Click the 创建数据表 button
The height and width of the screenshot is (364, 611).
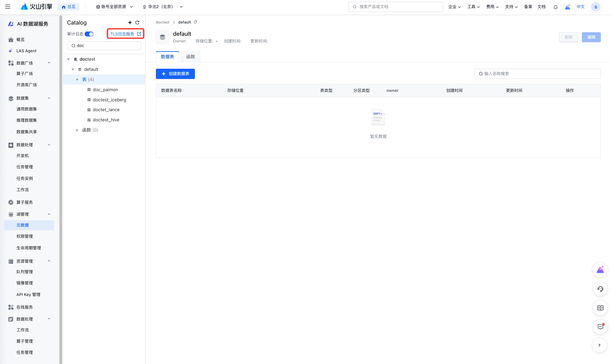point(175,74)
